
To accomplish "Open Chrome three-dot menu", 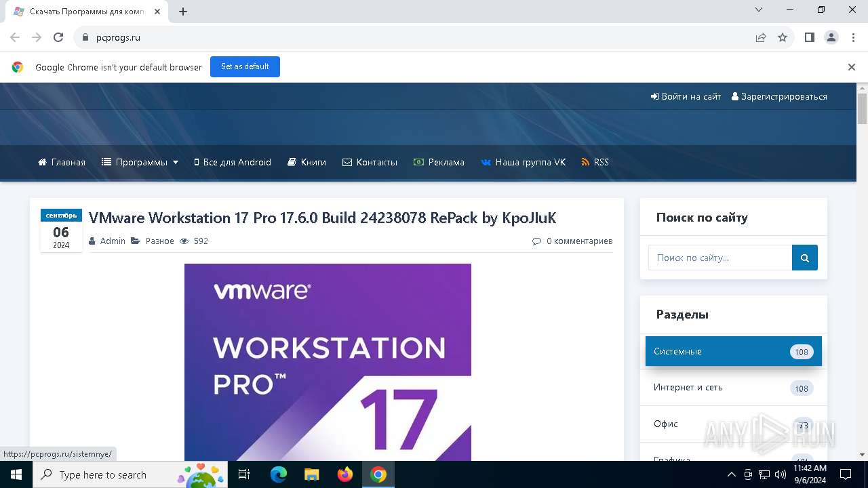I will pos(853,37).
